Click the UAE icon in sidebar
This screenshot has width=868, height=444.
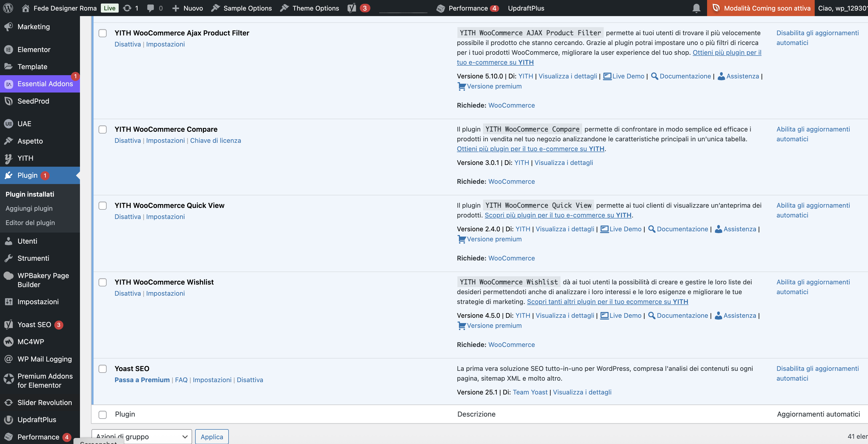tap(9, 124)
